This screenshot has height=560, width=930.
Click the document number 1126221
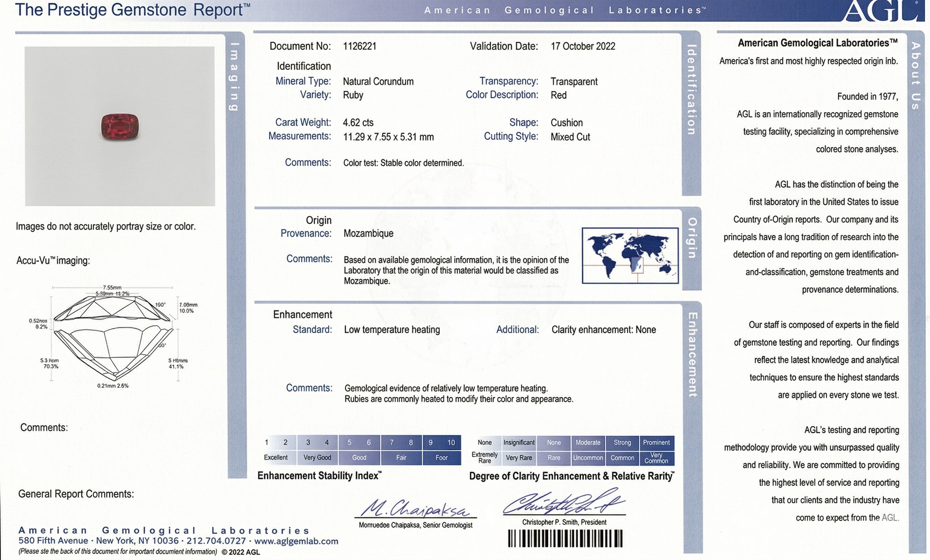(x=359, y=46)
